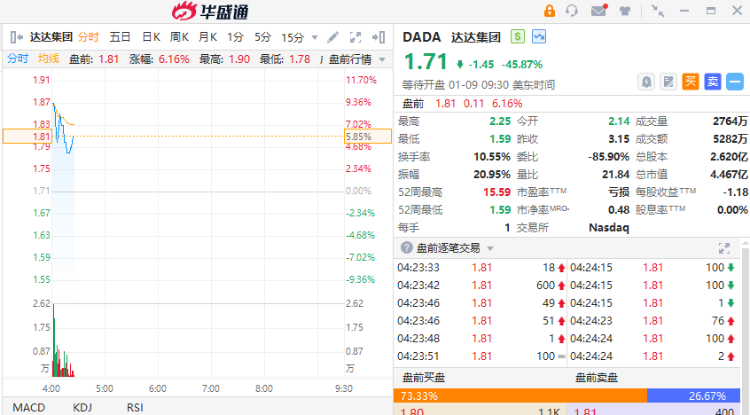Click the 成交量 value 2764万
750x415 pixels.
730,121
